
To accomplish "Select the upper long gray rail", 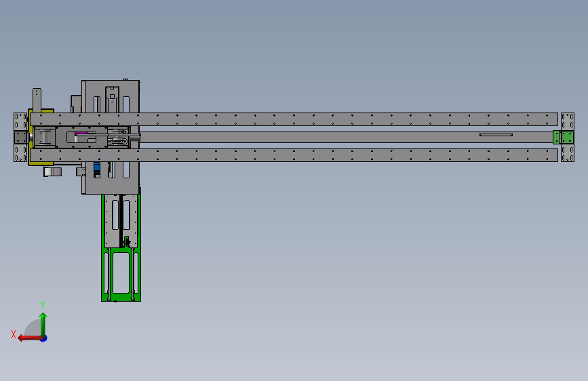I will [294, 119].
